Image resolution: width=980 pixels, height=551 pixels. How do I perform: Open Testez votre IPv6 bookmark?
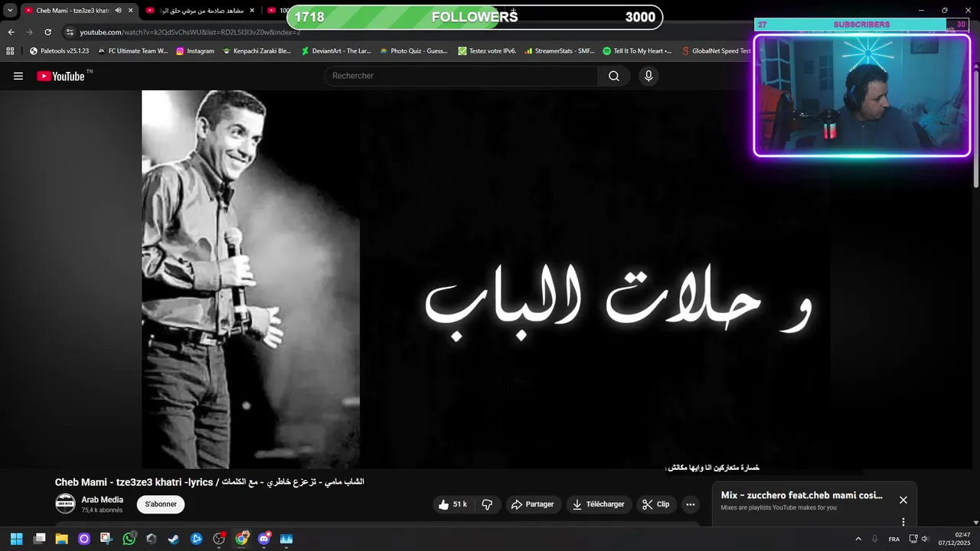coord(487,51)
